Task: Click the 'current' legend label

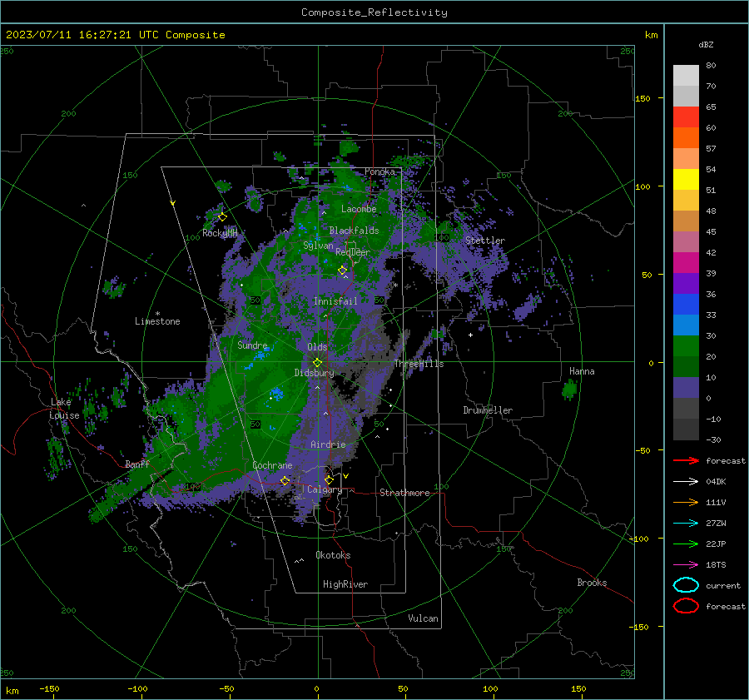Action: (722, 585)
